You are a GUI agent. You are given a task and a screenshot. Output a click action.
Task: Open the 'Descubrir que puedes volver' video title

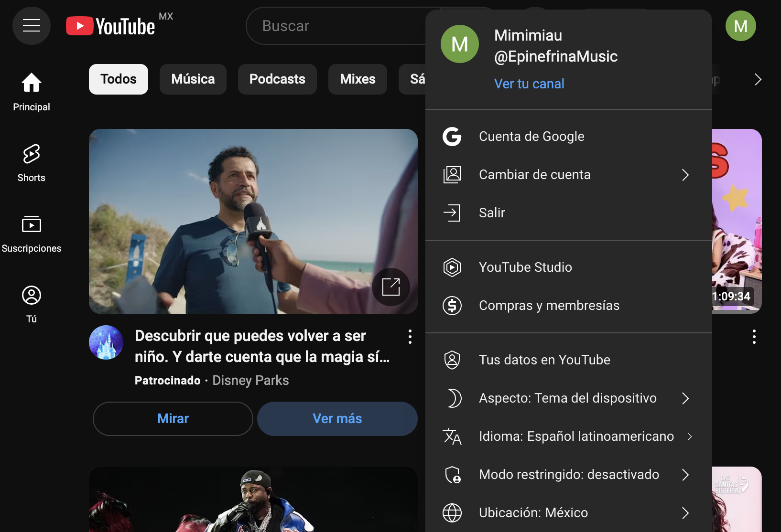(262, 346)
